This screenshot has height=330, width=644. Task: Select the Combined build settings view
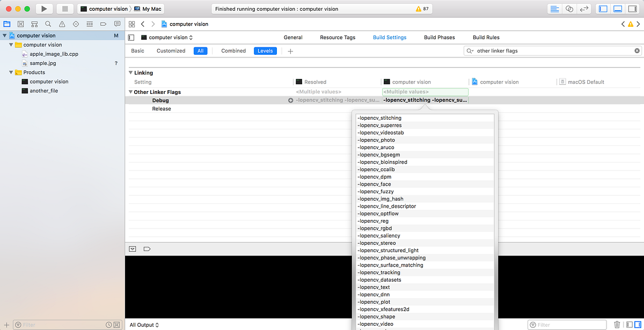tap(233, 50)
